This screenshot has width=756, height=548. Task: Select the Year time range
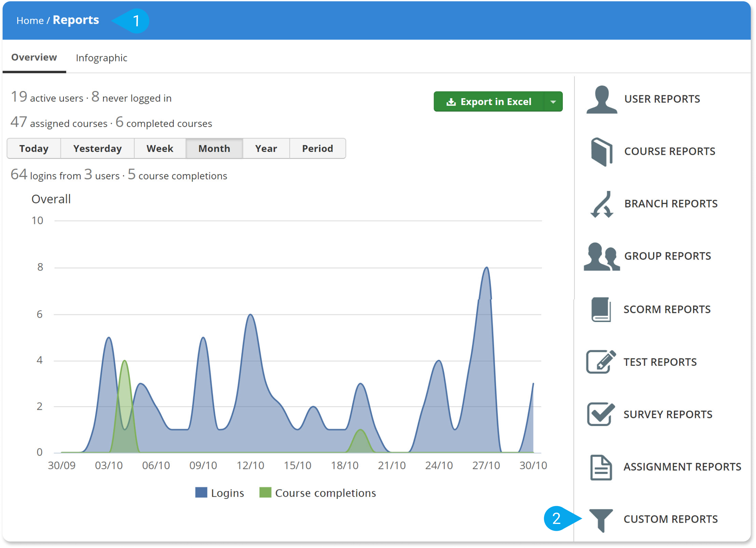click(x=266, y=149)
